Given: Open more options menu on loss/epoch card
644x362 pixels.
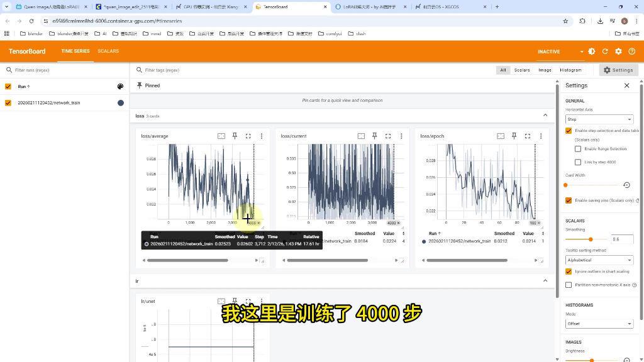Looking at the screenshot, I should point(541,136).
